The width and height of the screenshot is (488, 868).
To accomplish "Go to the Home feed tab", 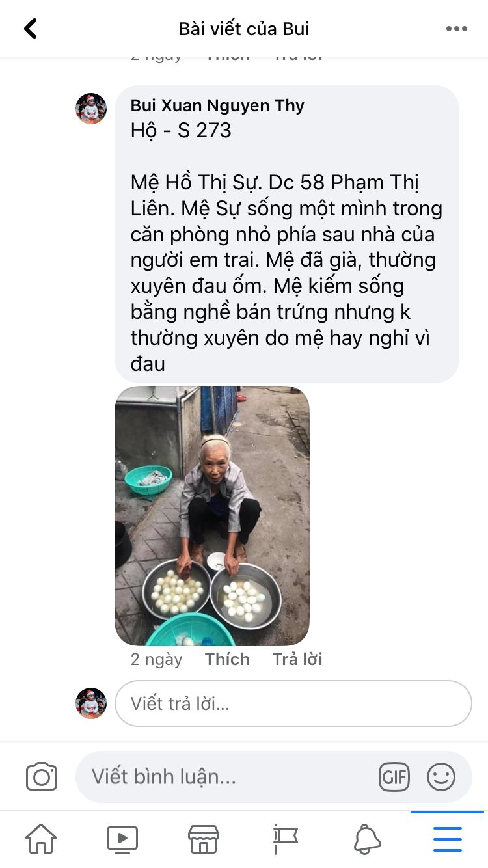I will [x=40, y=839].
